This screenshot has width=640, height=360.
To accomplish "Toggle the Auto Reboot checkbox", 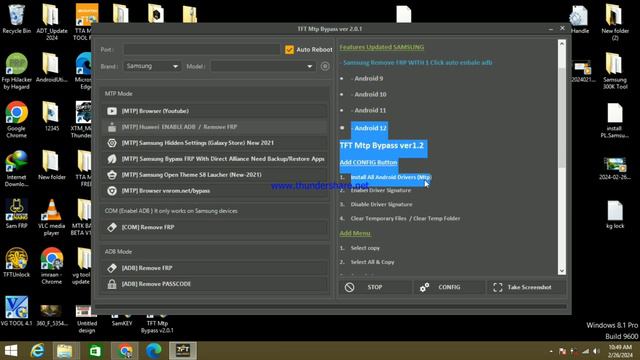I will [289, 49].
